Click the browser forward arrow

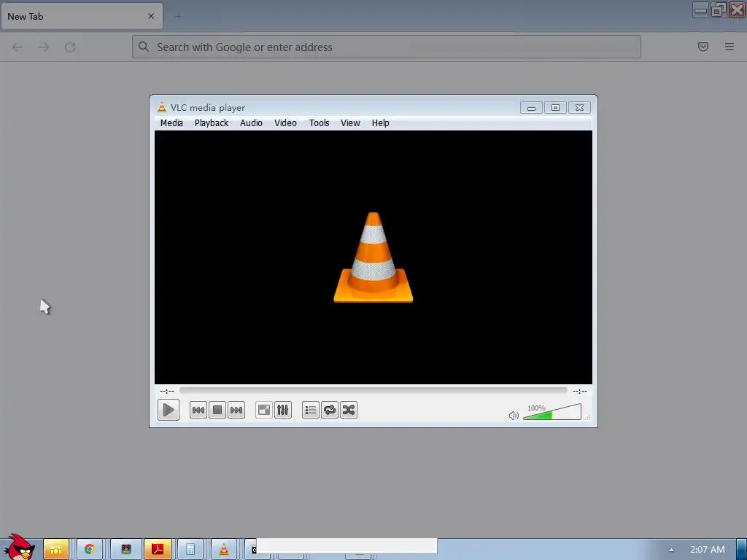pos(44,47)
